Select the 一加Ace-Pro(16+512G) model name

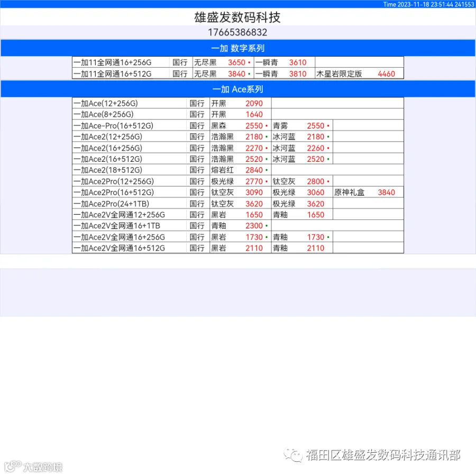pos(114,126)
